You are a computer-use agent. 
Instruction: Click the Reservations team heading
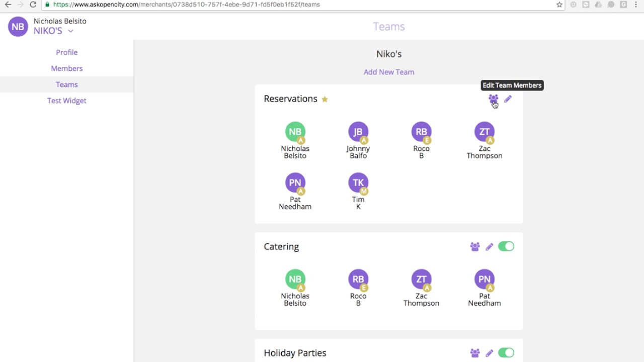(290, 99)
